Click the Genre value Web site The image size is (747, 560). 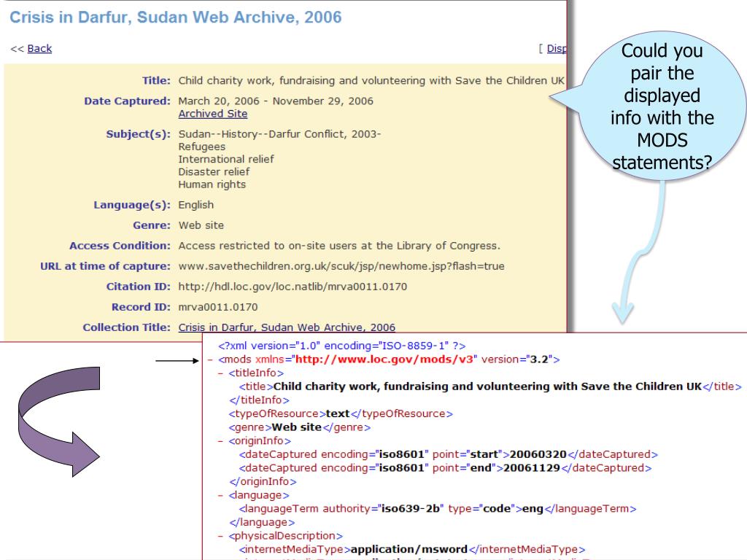point(201,225)
